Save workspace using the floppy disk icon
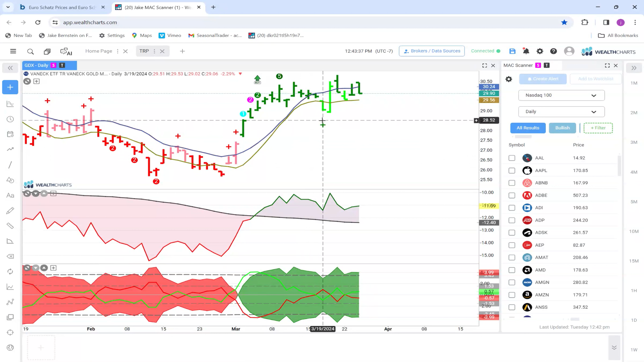The width and height of the screenshot is (644, 362). (x=512, y=51)
